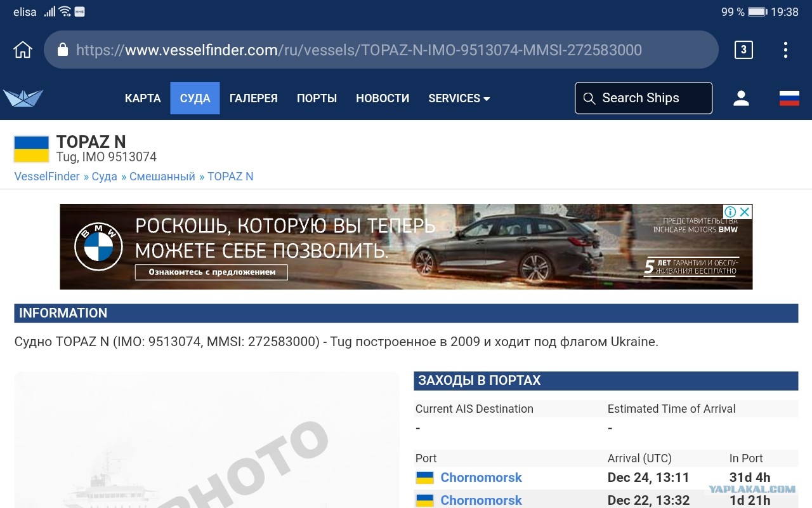Select the 'Dec 24, 13:11' arrival time

[x=648, y=478]
